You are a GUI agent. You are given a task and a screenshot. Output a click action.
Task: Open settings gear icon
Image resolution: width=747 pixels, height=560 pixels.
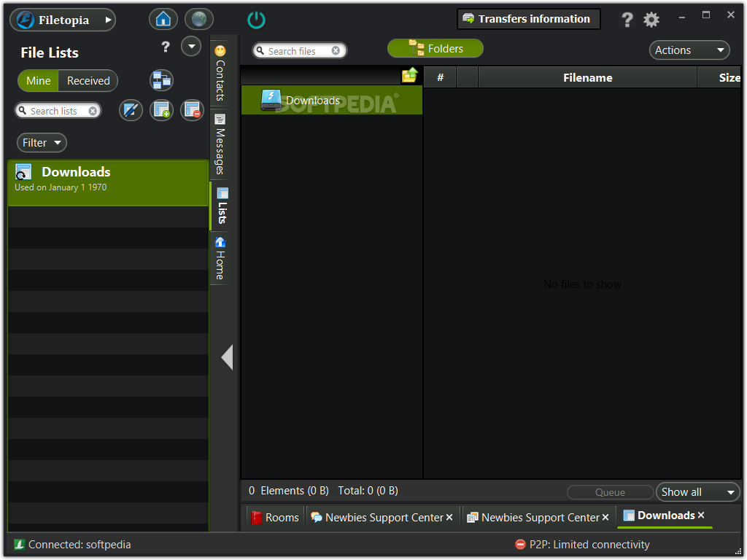point(651,20)
